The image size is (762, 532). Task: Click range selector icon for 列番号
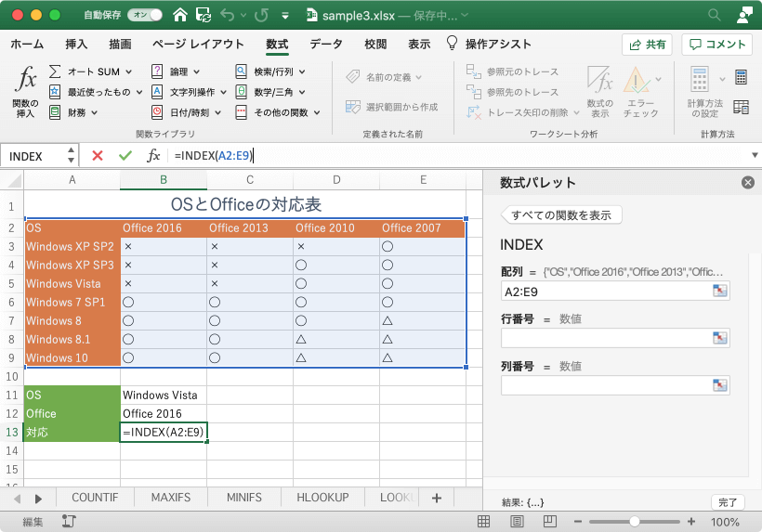[x=720, y=385]
